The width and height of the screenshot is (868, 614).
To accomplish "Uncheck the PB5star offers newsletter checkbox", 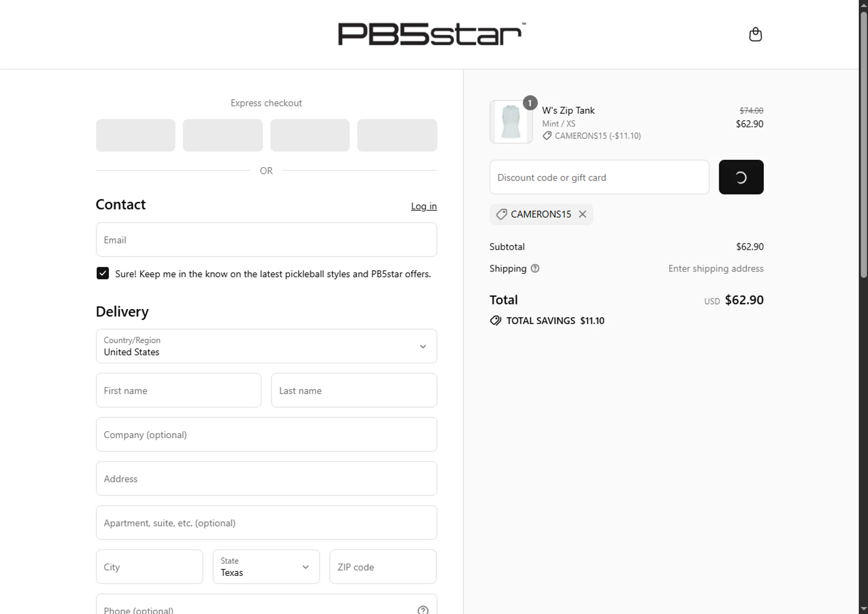I will pyautogui.click(x=102, y=273).
